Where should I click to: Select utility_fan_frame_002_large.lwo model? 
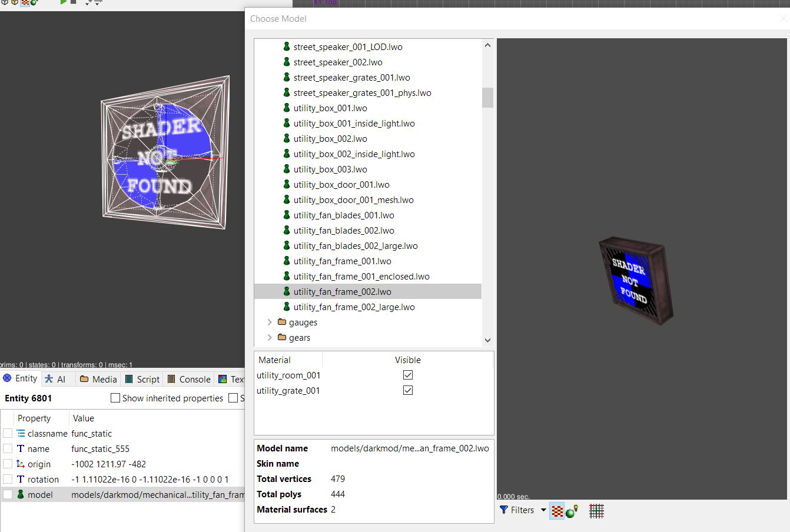[x=354, y=307]
